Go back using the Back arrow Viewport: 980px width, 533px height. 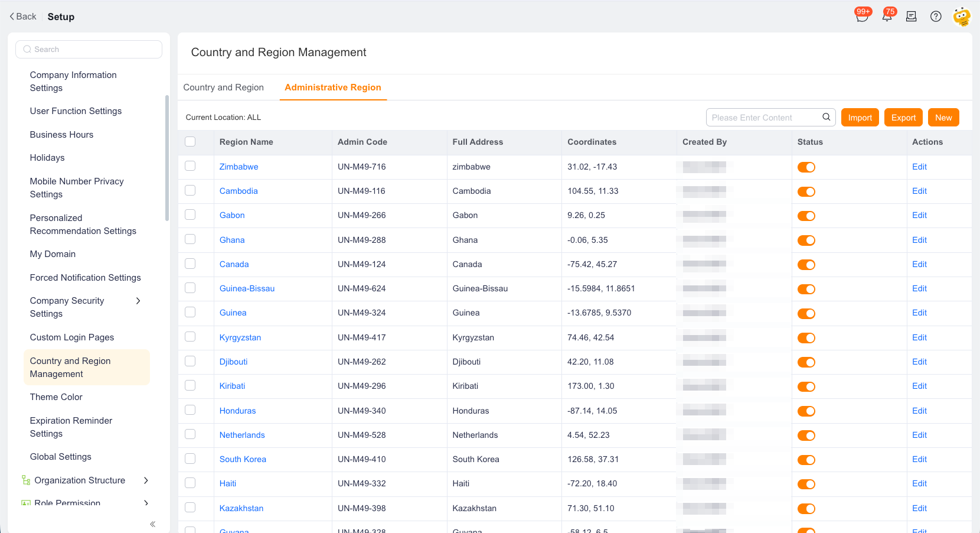tap(22, 17)
